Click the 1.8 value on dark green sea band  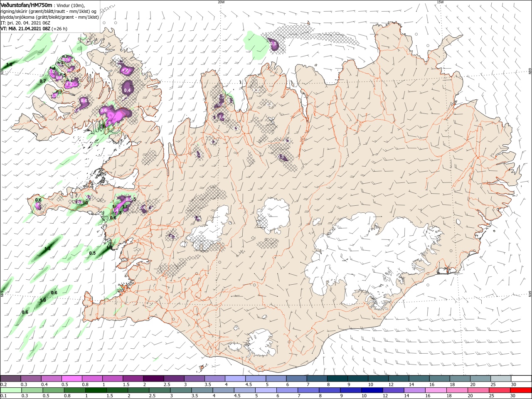(x=9, y=65)
